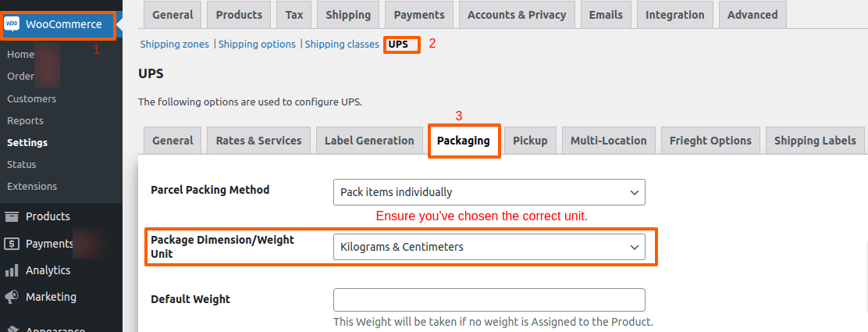Viewport: 868px width, 332px height.
Task: Switch to the Packaging tab
Action: (x=463, y=141)
